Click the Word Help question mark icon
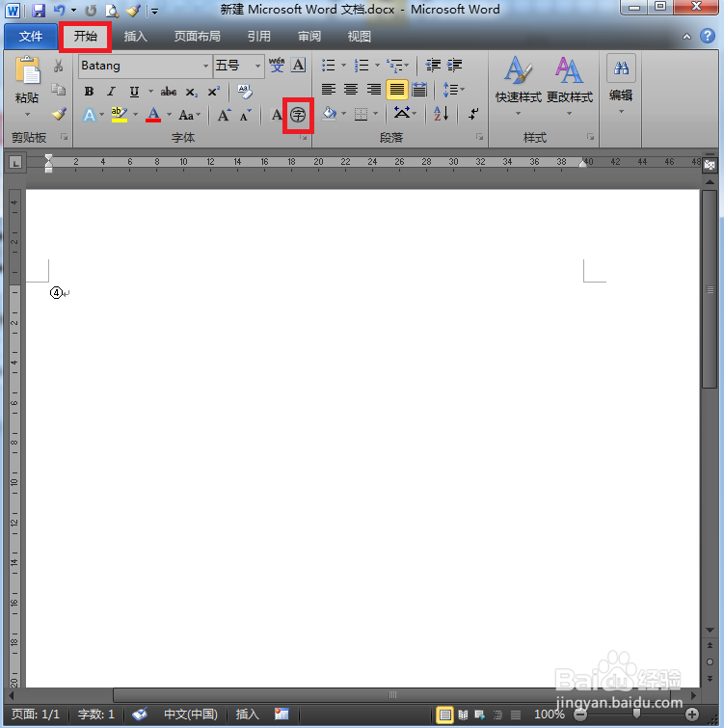This screenshot has width=724, height=728. [708, 36]
